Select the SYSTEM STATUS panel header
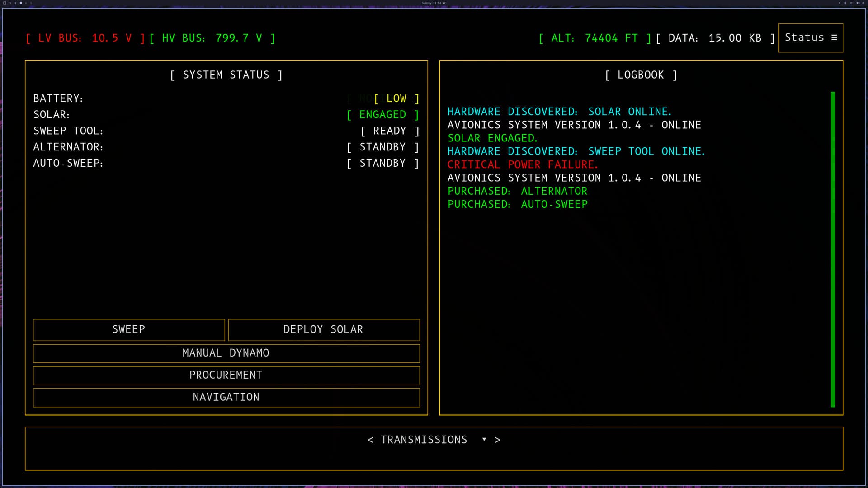868x488 pixels. tap(226, 75)
